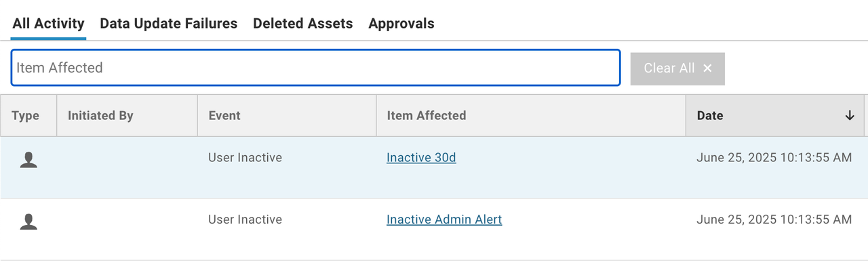The width and height of the screenshot is (868, 269).
Task: Click the Date column header label
Action: [x=710, y=116]
